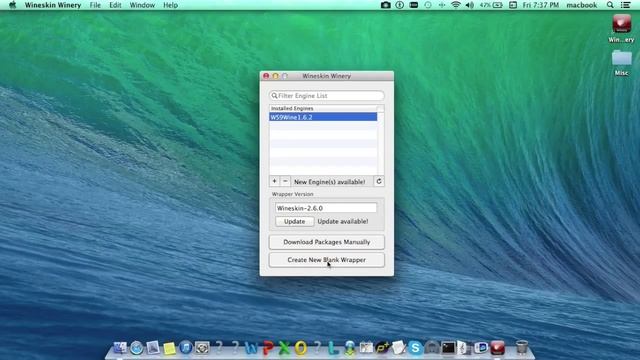Click the Update button
The image size is (640, 360).
click(x=294, y=221)
